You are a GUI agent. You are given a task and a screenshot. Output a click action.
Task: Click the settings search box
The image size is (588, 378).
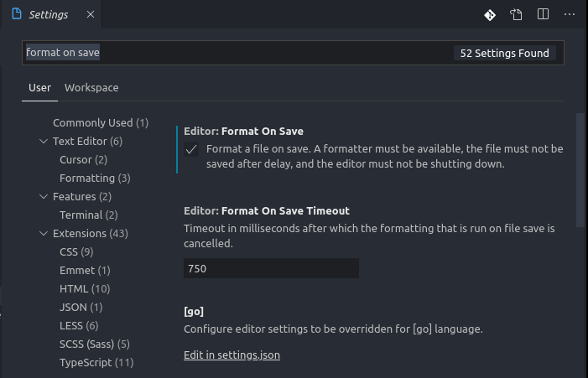click(235, 53)
